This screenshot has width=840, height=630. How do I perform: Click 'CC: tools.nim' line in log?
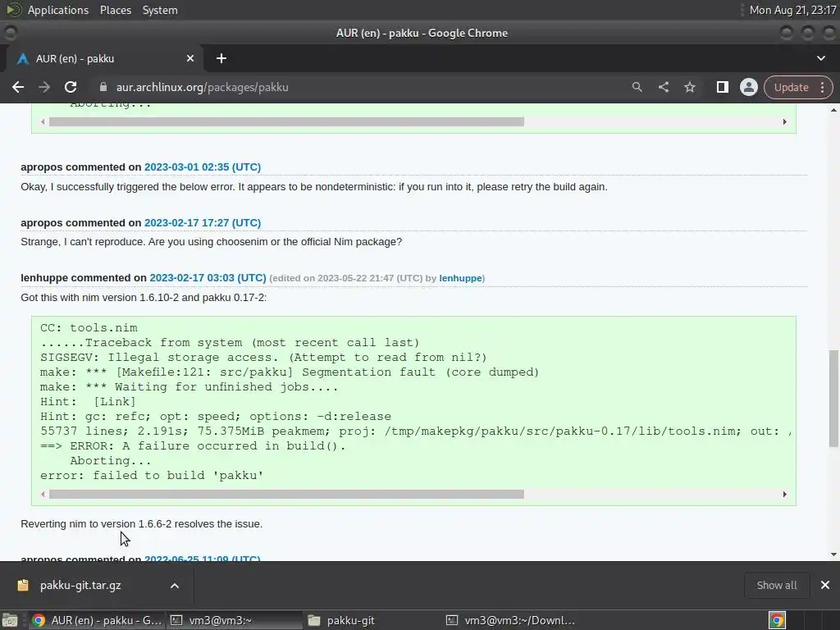pyautogui.click(x=89, y=328)
